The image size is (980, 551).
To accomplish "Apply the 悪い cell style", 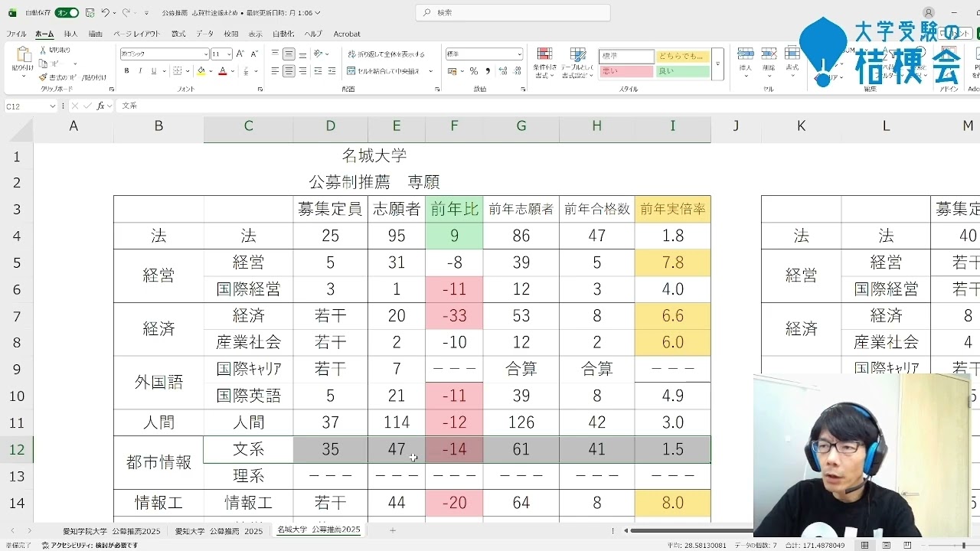I will coord(627,71).
